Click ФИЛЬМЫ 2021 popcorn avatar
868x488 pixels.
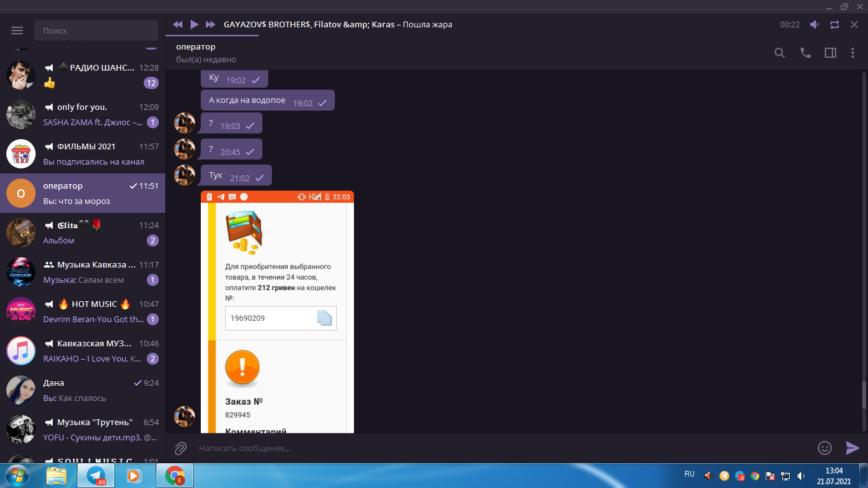[x=21, y=154]
